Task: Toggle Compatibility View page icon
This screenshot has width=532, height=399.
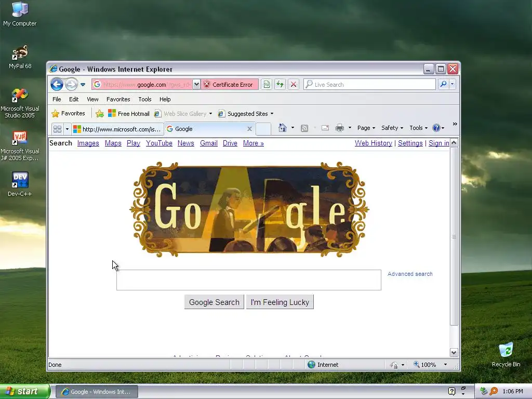Action: point(267,85)
